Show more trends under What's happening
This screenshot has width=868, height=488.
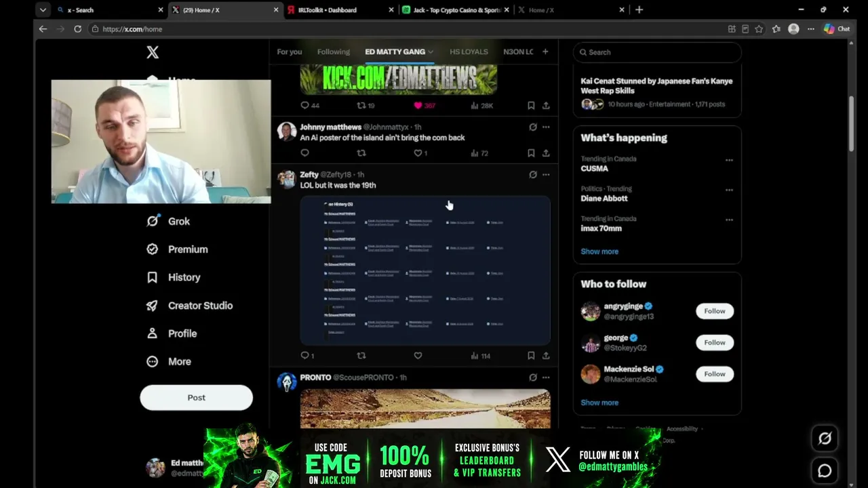point(599,251)
